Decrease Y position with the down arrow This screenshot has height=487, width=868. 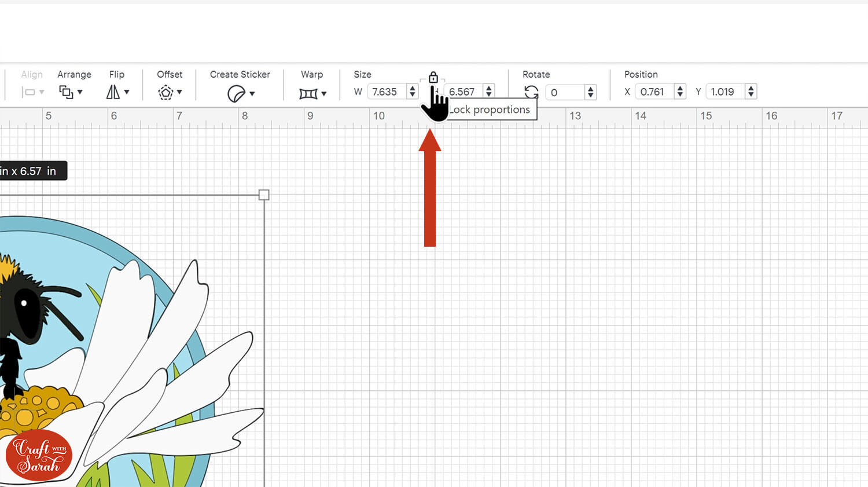(751, 95)
